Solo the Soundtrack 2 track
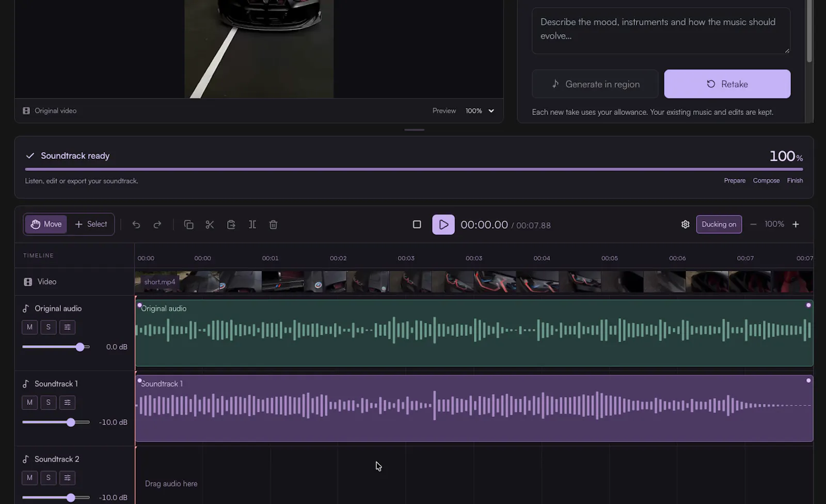 (49, 478)
